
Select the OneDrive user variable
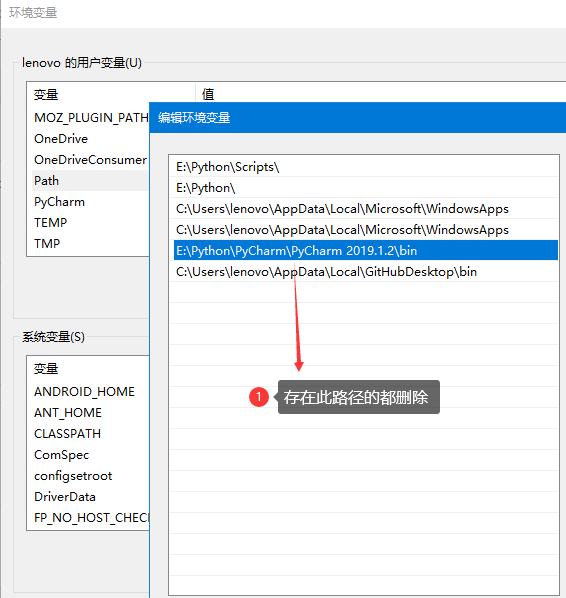[x=61, y=138]
